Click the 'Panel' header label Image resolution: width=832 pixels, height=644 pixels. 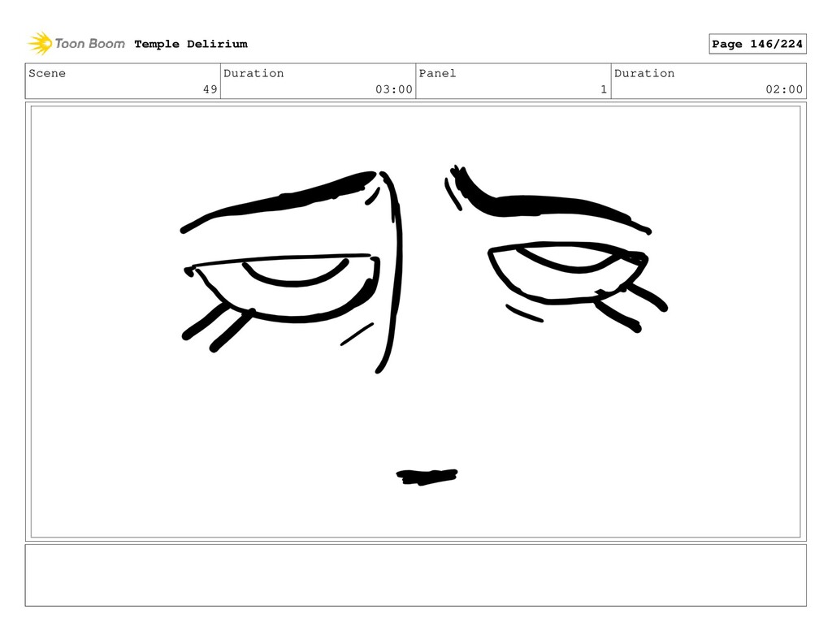point(437,73)
